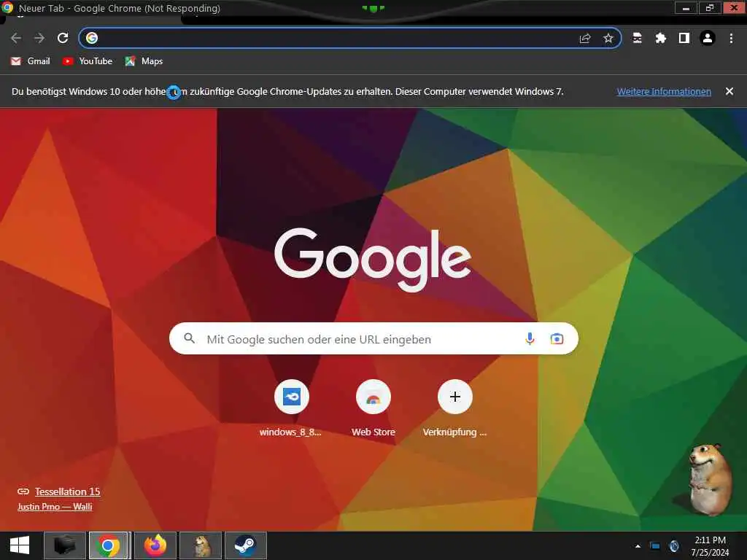Dismiss the Windows 10 update infobar
Viewport: 747px width, 560px height.
click(729, 91)
